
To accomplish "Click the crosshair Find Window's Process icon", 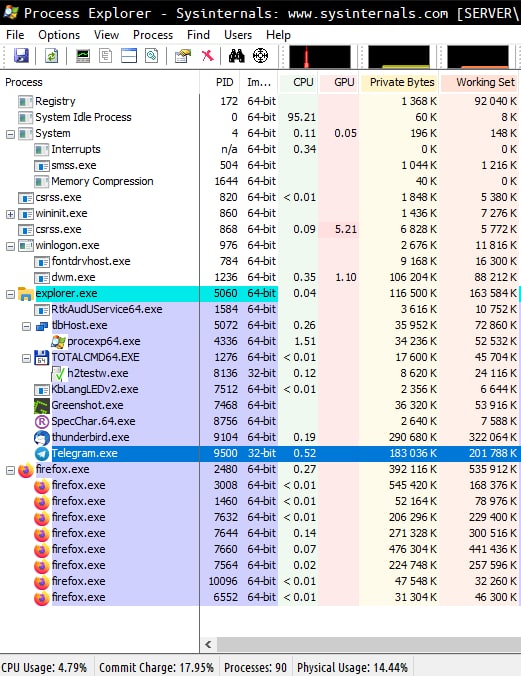I will pyautogui.click(x=260, y=56).
